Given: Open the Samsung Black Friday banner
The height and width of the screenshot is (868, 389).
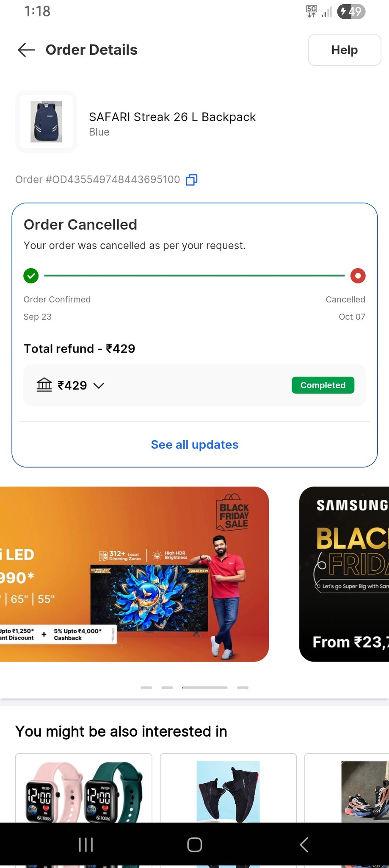Looking at the screenshot, I should coord(344,574).
